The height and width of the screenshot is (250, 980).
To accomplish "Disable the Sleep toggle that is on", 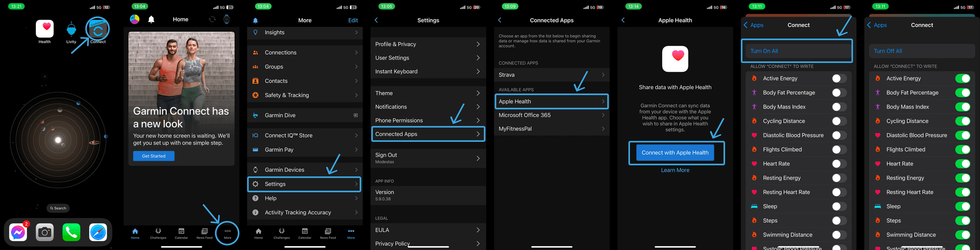I will pyautogui.click(x=962, y=207).
